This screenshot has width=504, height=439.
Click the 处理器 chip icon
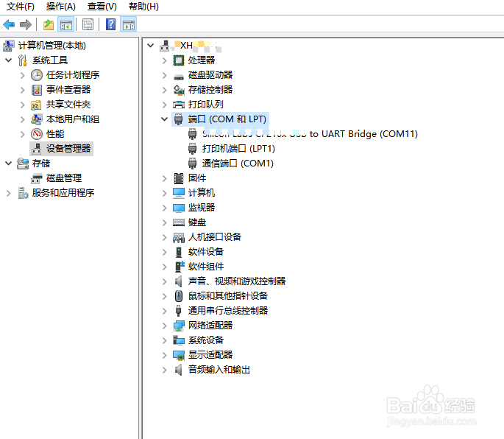(179, 60)
